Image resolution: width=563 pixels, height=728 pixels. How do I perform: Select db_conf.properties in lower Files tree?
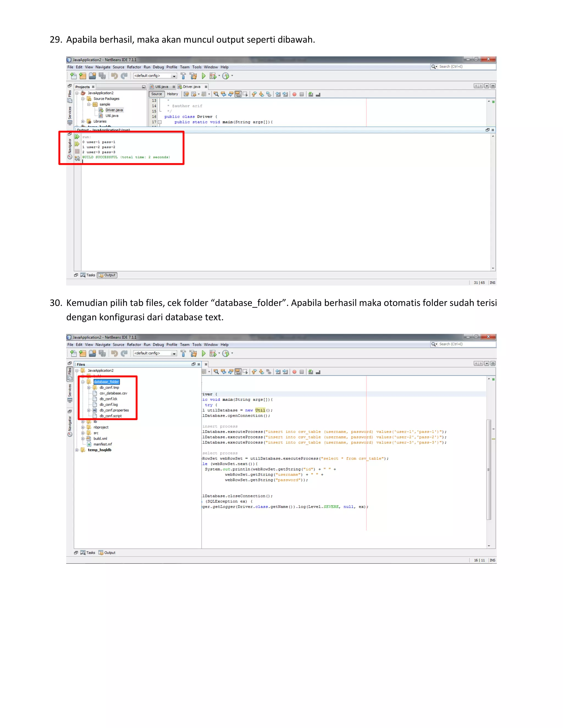click(114, 410)
